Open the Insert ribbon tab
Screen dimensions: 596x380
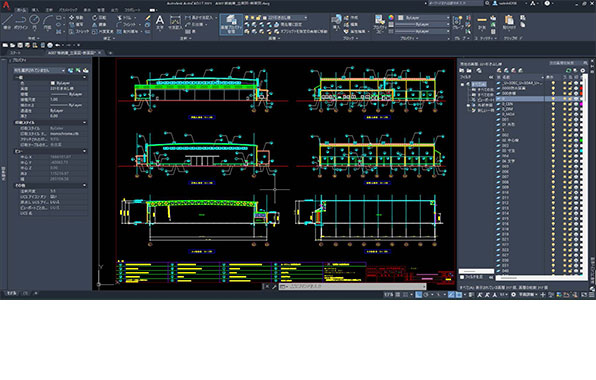35,10
